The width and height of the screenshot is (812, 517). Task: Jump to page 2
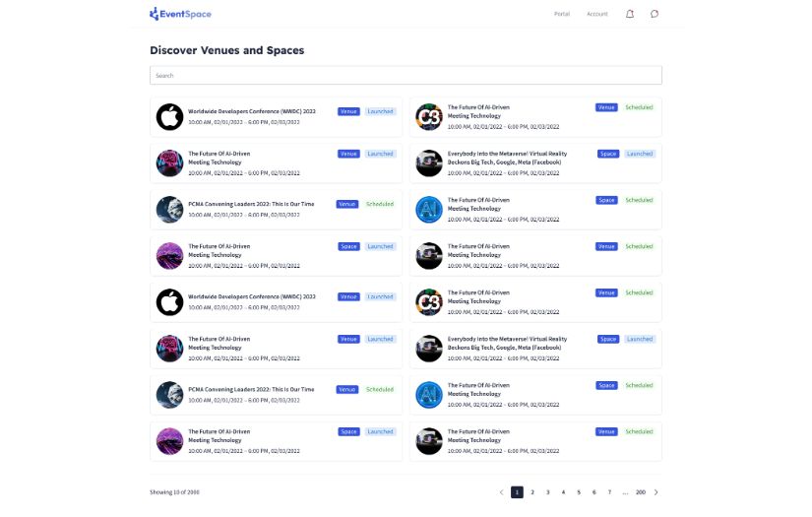tap(532, 492)
